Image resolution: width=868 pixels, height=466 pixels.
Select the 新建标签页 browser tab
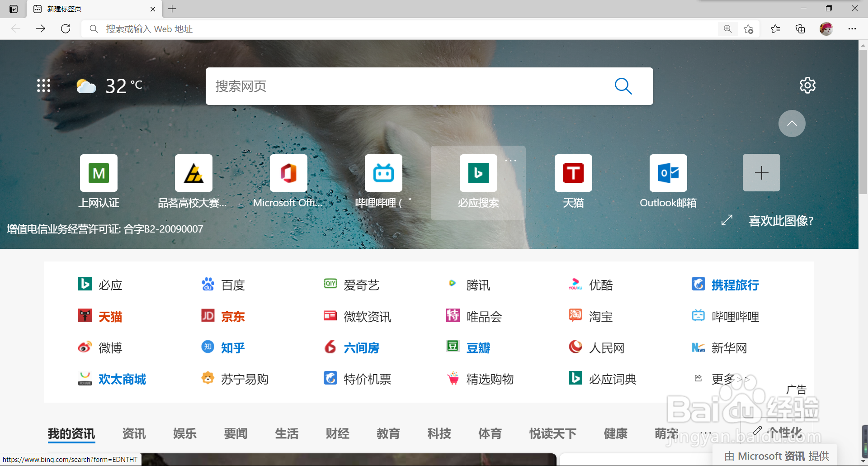coord(94,9)
